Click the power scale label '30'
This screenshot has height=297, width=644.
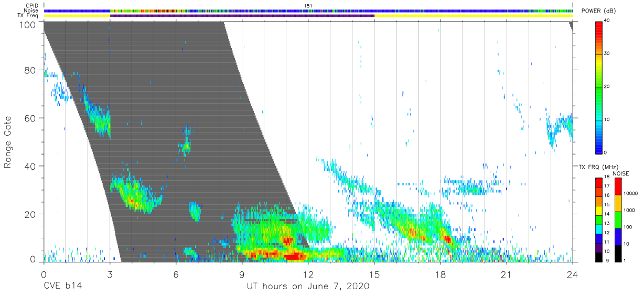(x=608, y=54)
